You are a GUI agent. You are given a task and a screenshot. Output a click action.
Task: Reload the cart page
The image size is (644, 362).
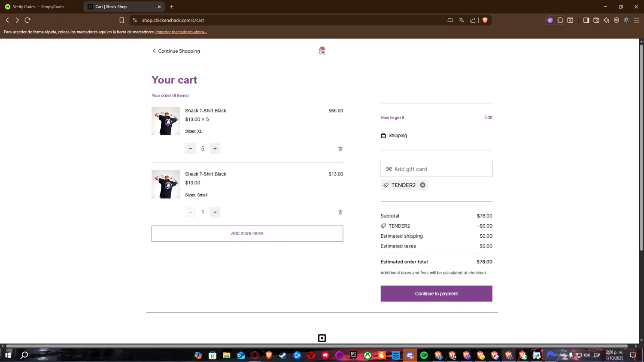(x=27, y=20)
